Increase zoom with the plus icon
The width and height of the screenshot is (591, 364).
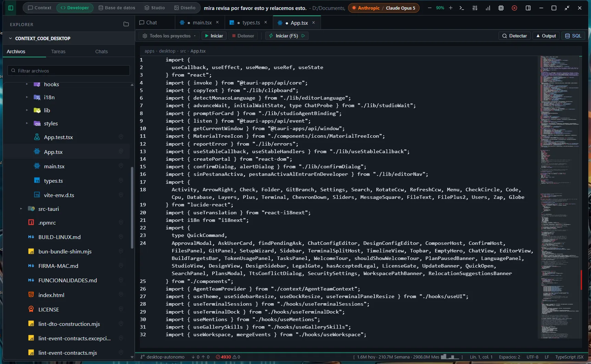click(451, 8)
